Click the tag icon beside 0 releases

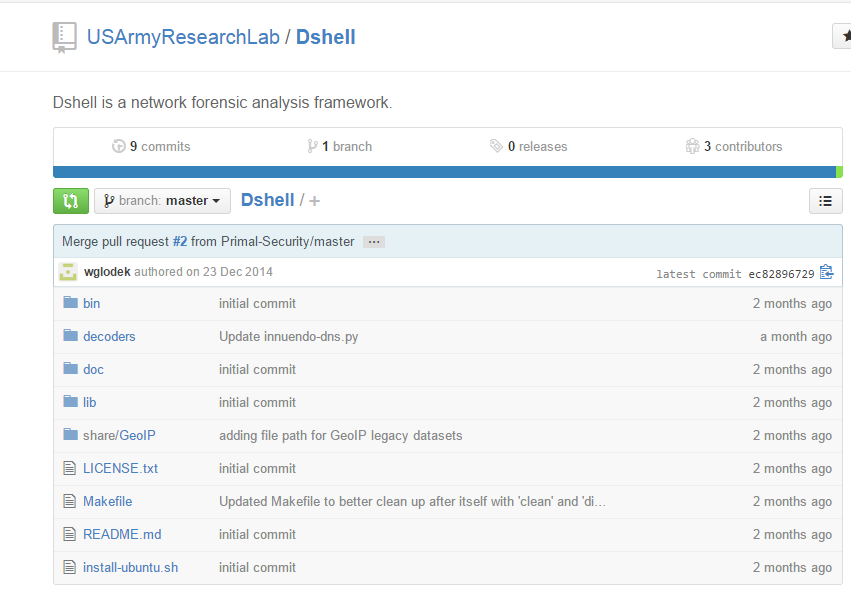point(496,146)
